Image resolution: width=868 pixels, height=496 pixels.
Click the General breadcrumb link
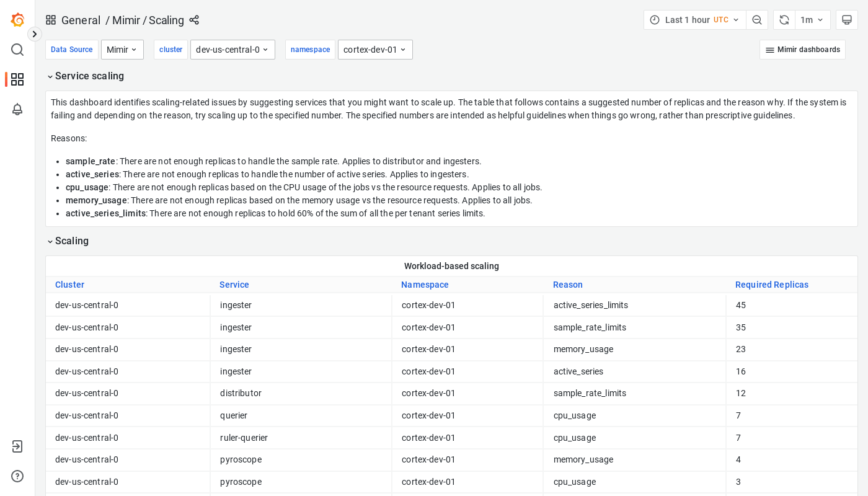(81, 20)
